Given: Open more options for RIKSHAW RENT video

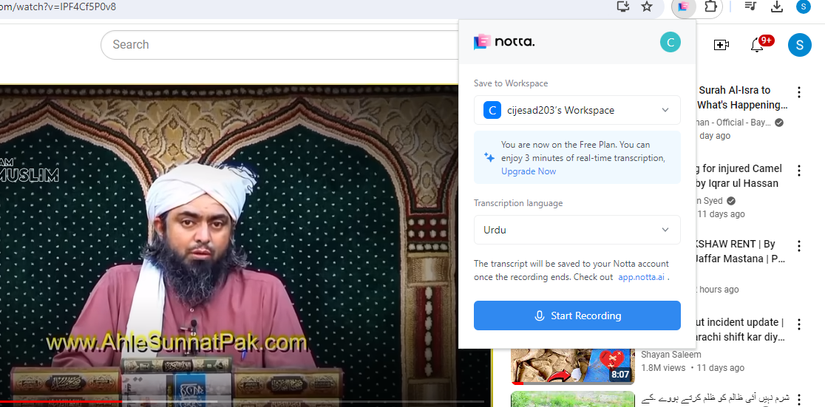Looking at the screenshot, I should coord(799,246).
